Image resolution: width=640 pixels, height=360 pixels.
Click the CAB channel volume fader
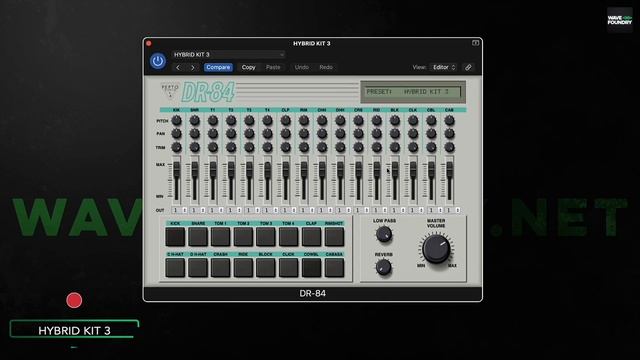click(x=449, y=169)
